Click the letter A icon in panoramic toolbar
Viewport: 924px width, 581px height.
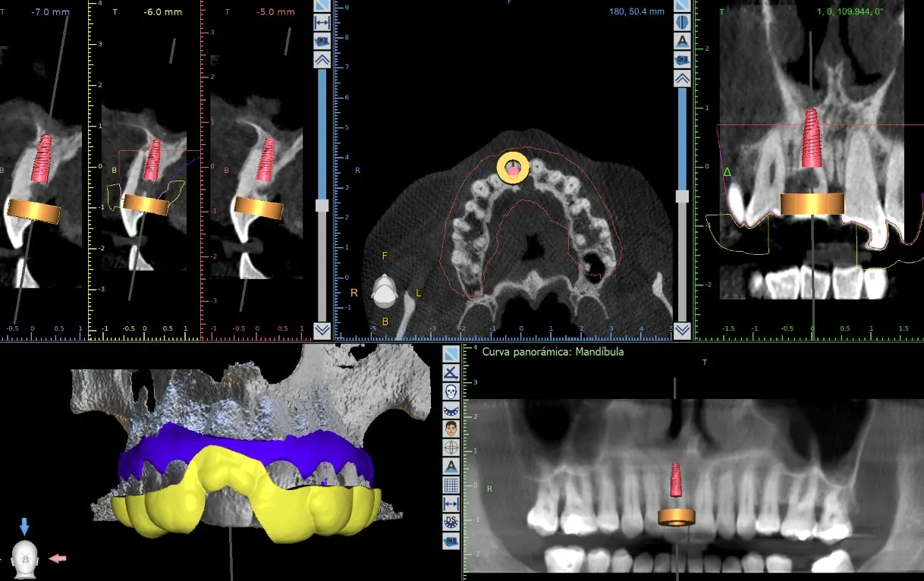[x=451, y=466]
